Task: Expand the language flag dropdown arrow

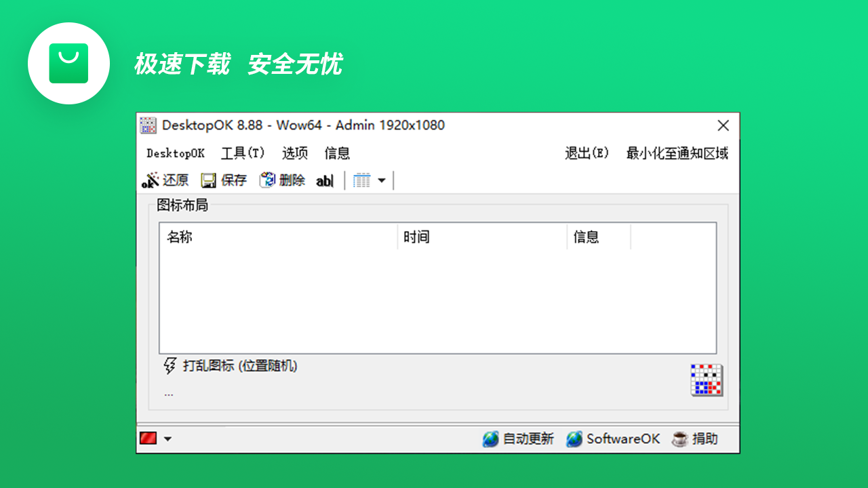Action: [x=167, y=439]
